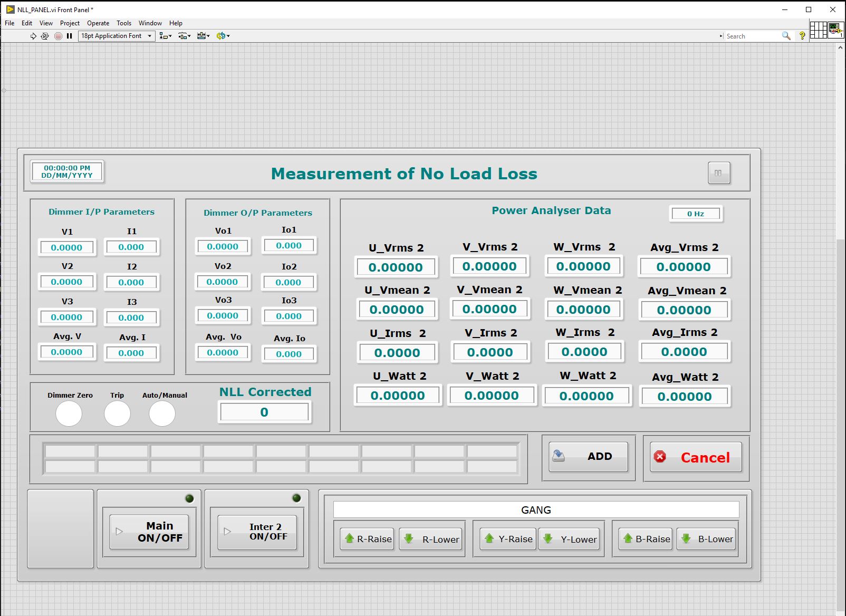The height and width of the screenshot is (616, 846).
Task: Click the search options arrow beside Search
Action: 721,36
